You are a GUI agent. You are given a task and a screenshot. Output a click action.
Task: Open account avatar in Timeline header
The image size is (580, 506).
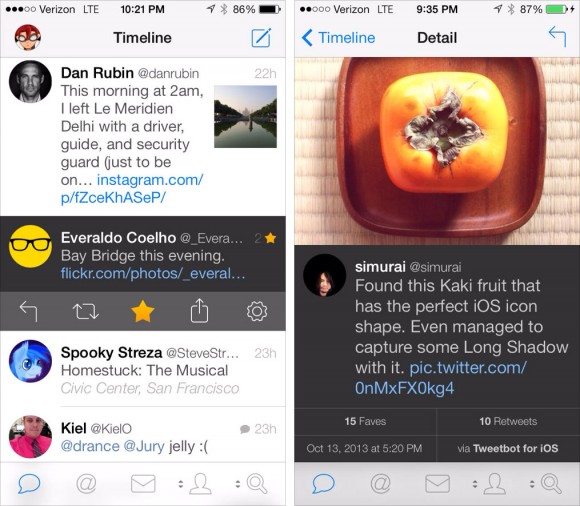28,37
